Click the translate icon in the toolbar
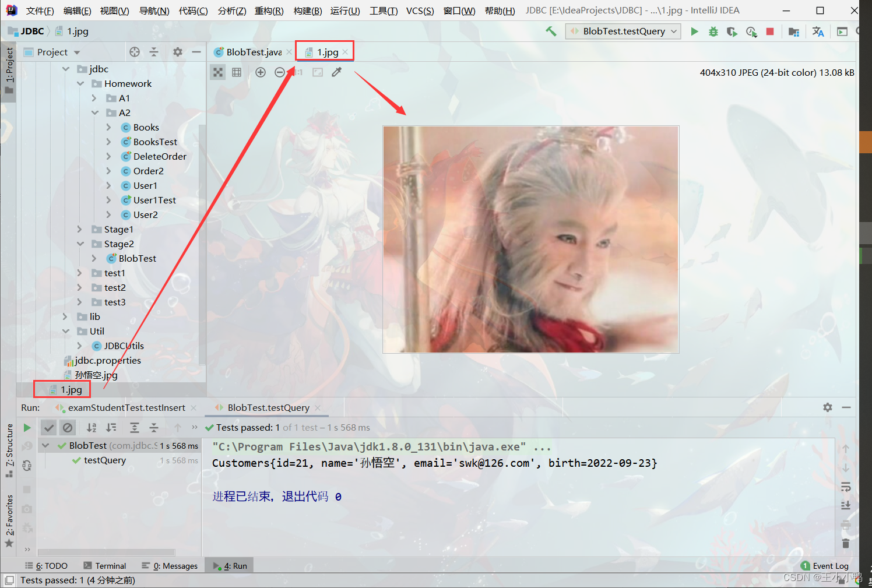Screen dimensions: 872x588 click(x=818, y=31)
